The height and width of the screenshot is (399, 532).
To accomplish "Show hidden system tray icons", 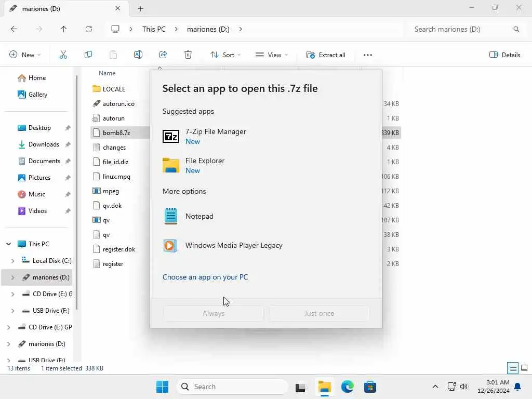I will [435, 387].
